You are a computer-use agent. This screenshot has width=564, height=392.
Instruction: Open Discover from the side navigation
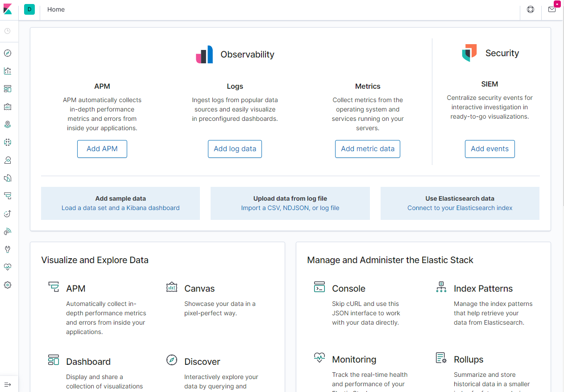8,53
